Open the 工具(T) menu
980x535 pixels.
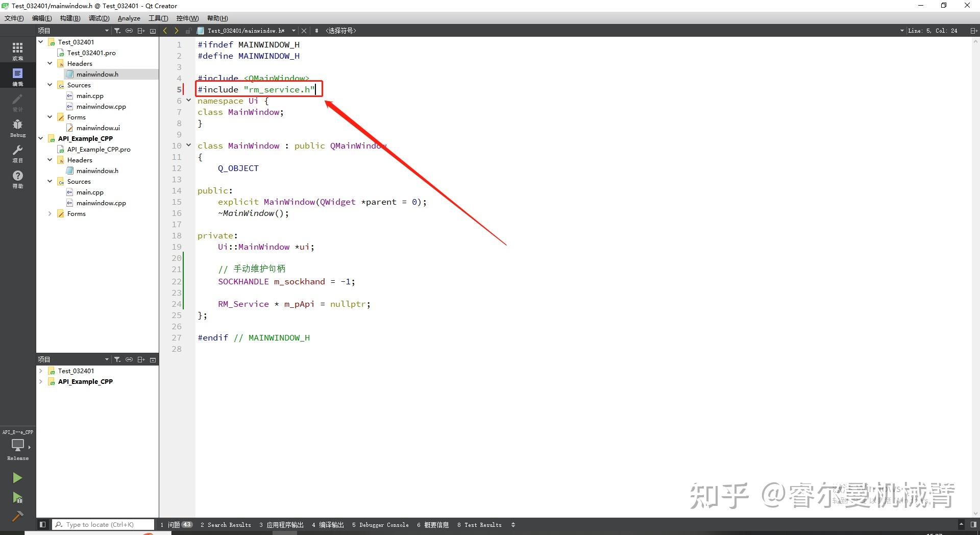pos(158,18)
